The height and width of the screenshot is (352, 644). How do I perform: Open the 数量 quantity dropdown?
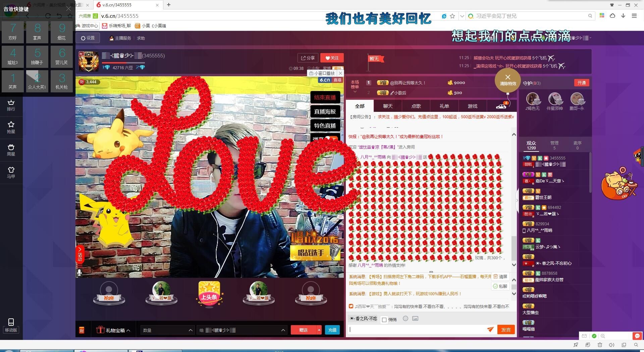click(167, 330)
